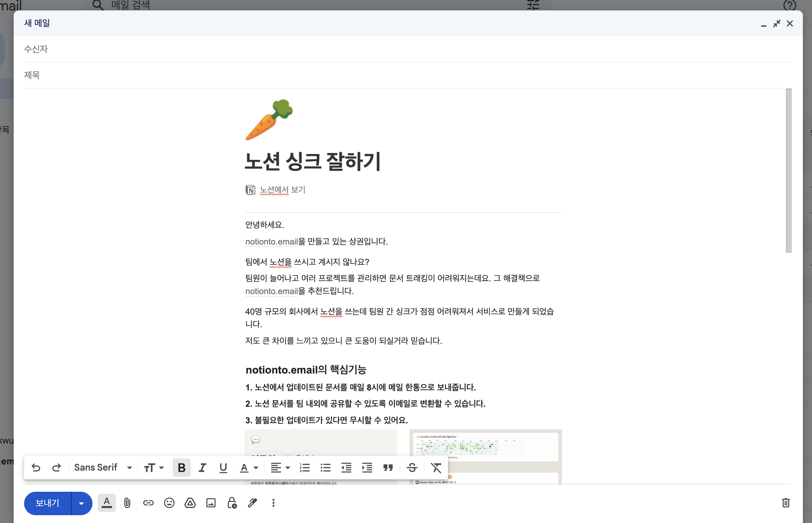This screenshot has width=812, height=523.
Task: Insert files using Google Drive
Action: (x=190, y=502)
